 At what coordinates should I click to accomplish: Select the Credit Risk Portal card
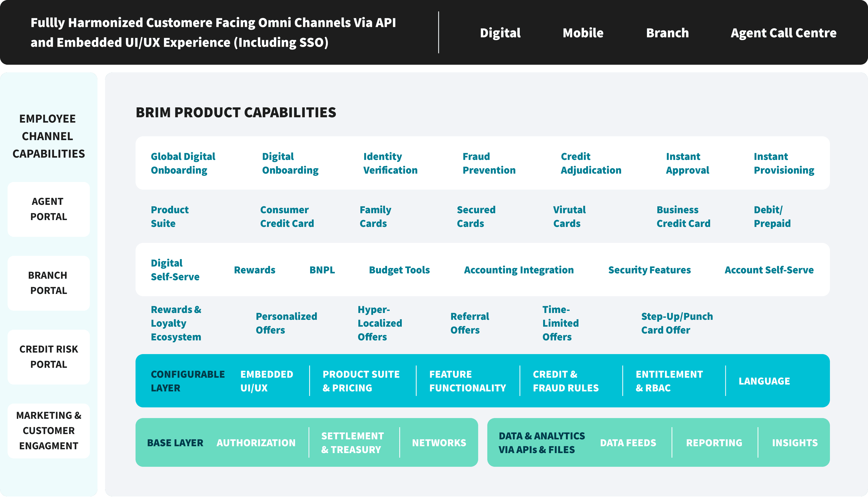[48, 357]
